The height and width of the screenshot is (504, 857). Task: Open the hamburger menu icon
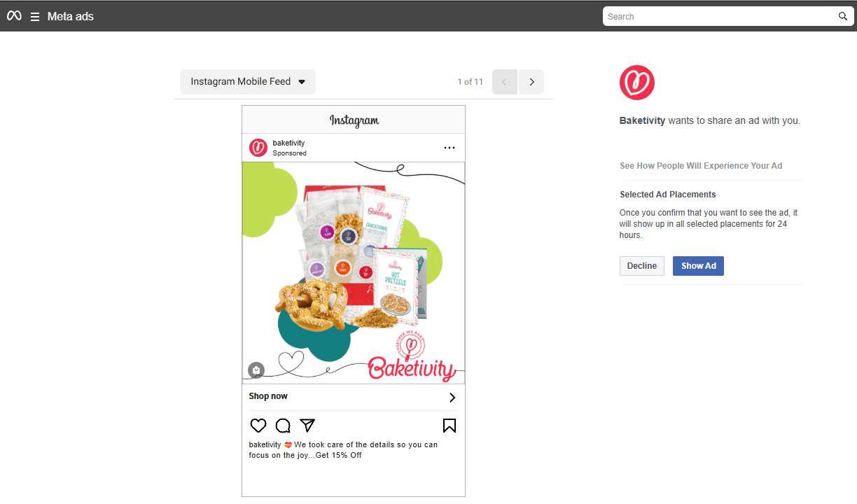click(35, 17)
